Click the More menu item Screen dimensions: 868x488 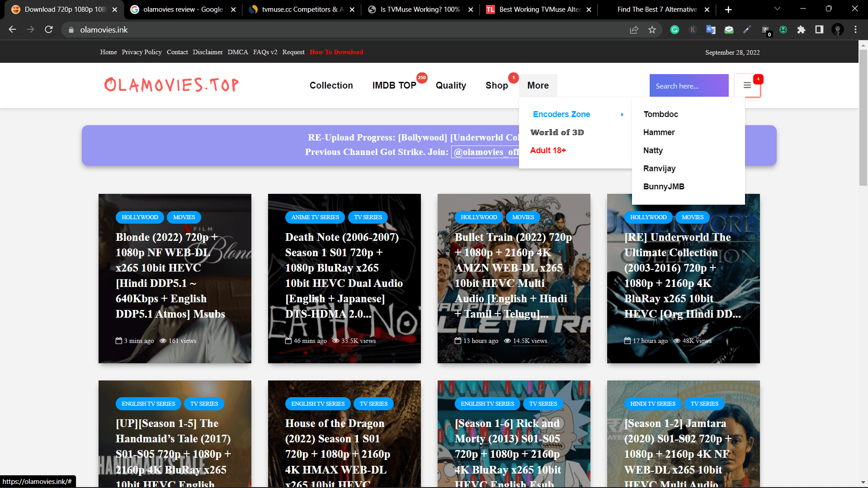(538, 85)
